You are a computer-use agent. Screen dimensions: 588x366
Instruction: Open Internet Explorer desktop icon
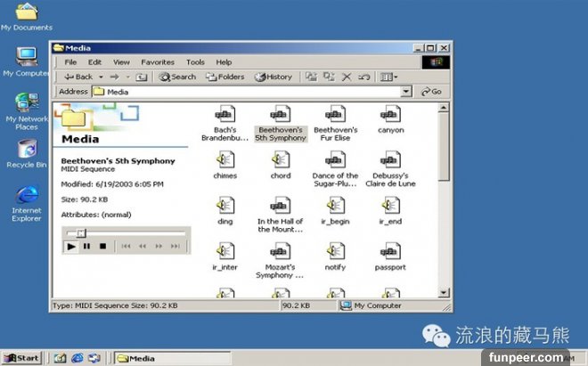(x=27, y=195)
